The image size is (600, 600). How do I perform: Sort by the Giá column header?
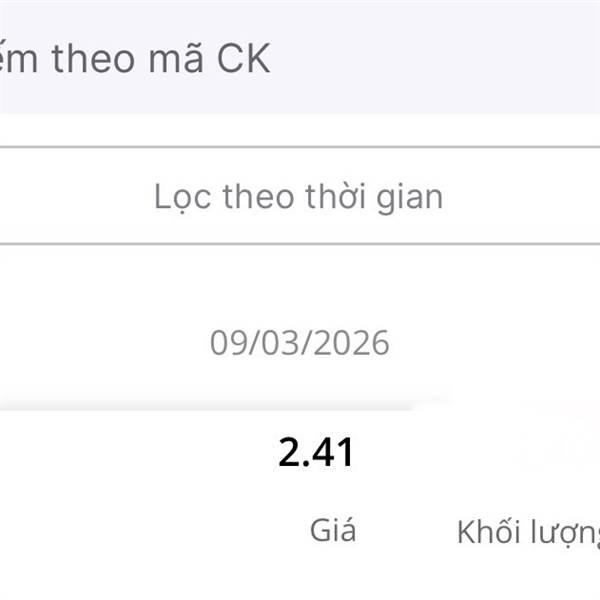[333, 530]
